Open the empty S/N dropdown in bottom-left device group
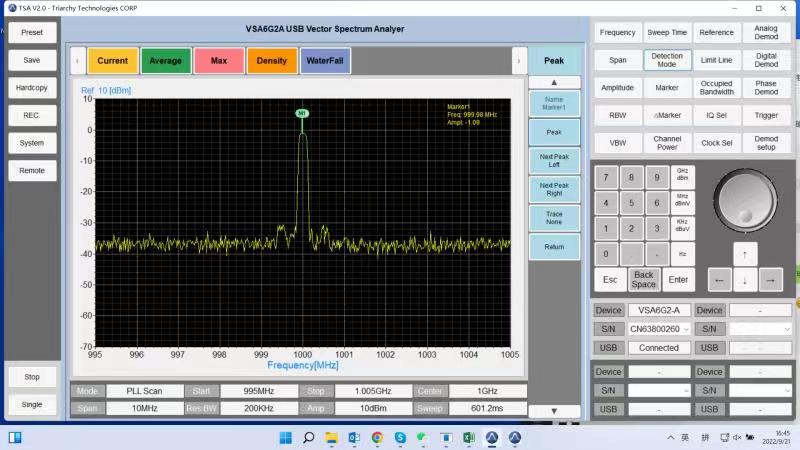The width and height of the screenshot is (800, 450). click(659, 390)
